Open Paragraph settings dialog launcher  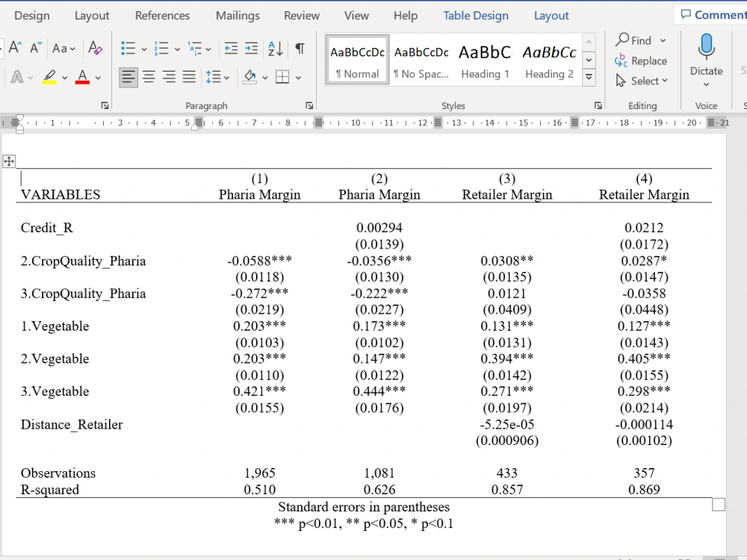(x=309, y=106)
